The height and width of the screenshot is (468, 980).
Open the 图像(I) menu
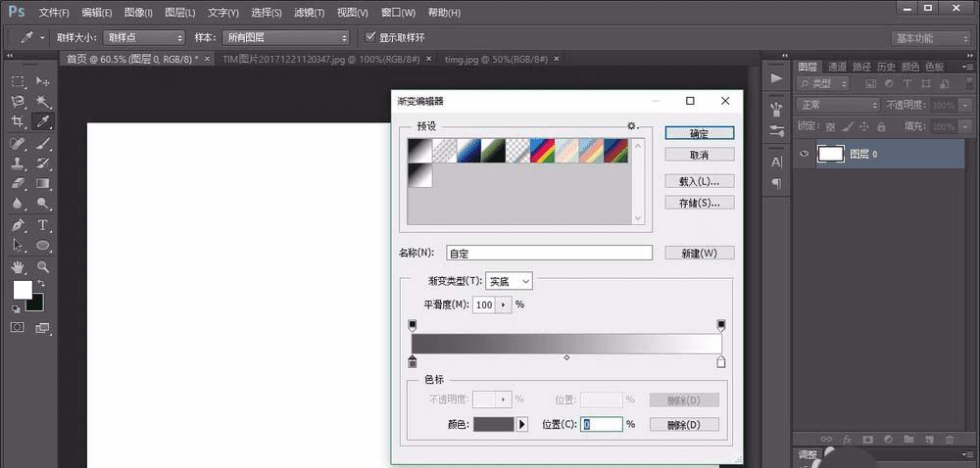(x=138, y=13)
